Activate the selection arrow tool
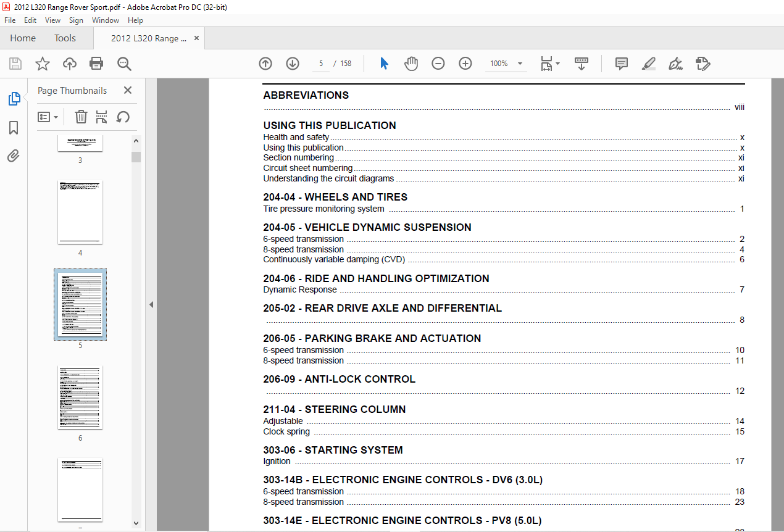This screenshot has height=532, width=784. pos(384,64)
